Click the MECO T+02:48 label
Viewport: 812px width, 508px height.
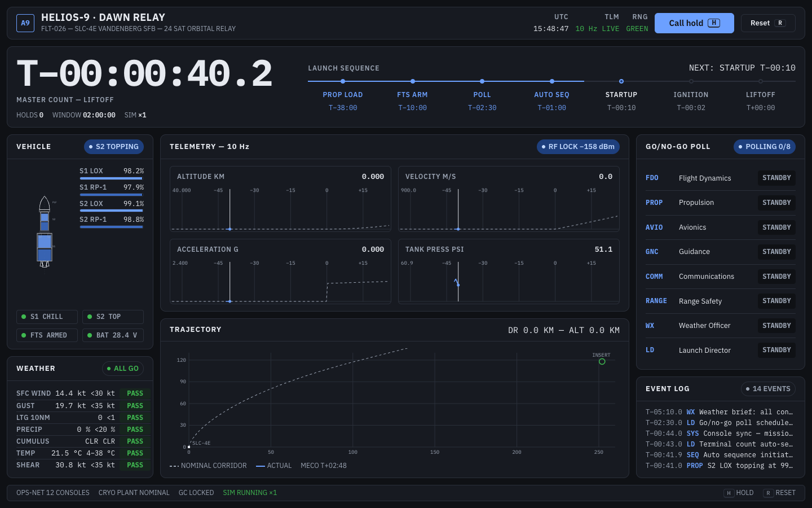(x=324, y=466)
